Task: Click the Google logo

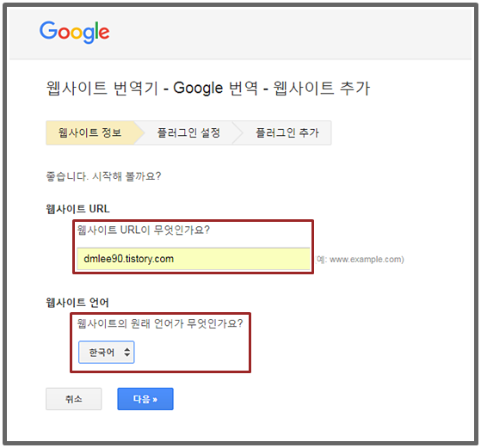Action: tap(74, 32)
